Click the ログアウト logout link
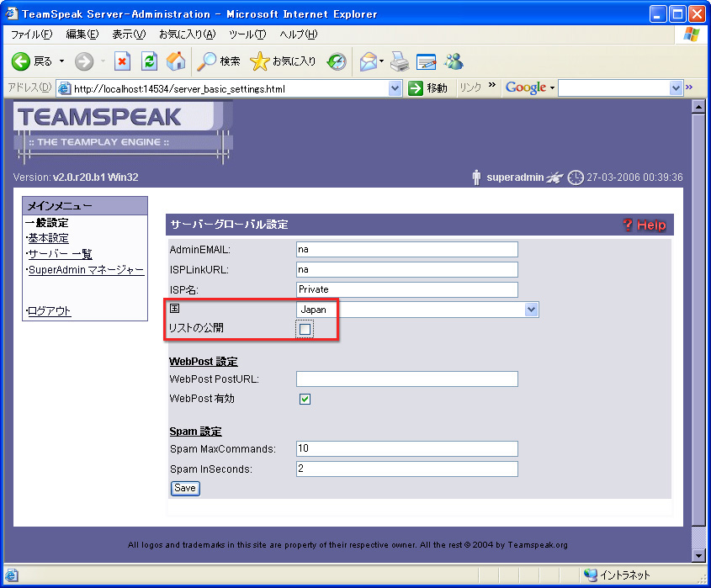This screenshot has width=711, height=588. (x=50, y=311)
